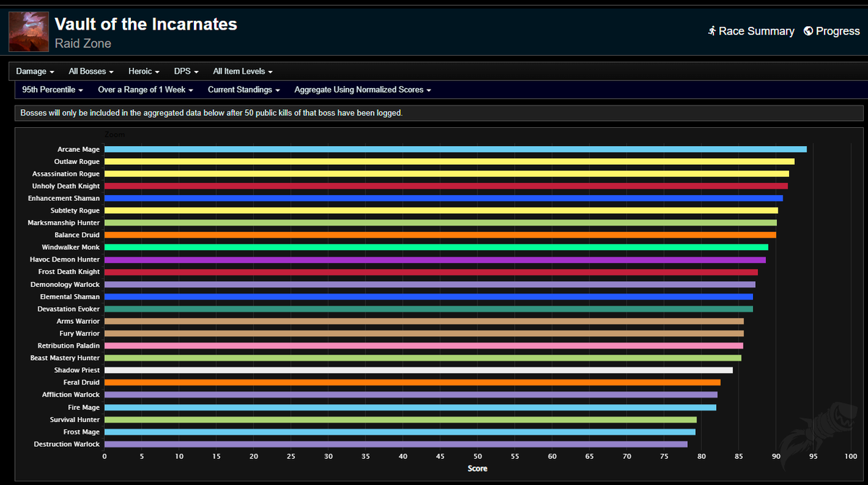Viewport: 868px width, 485px height.
Task: Select the Elemental Shaman label
Action: (71, 296)
